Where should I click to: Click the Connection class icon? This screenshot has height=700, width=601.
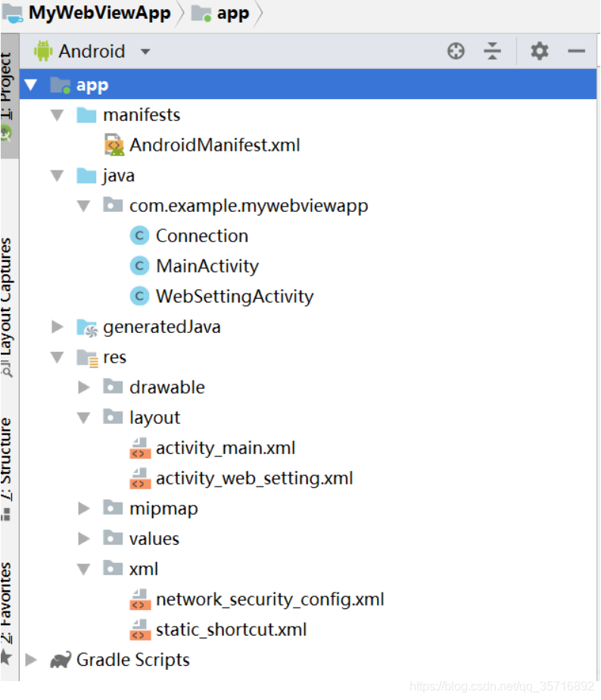click(x=139, y=235)
